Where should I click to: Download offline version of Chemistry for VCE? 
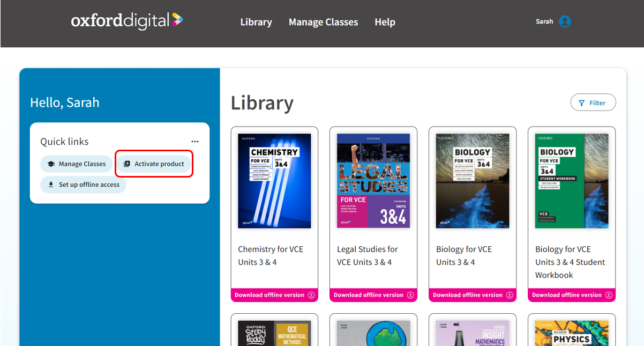(274, 295)
